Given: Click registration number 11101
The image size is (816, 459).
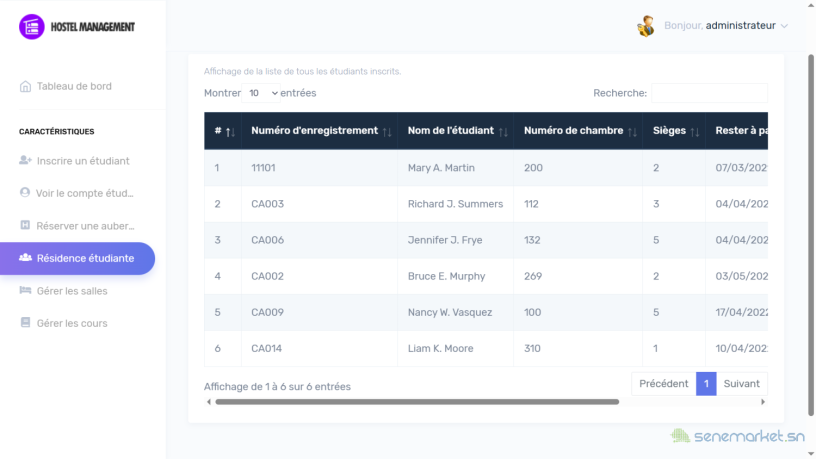Looking at the screenshot, I should point(263,168).
